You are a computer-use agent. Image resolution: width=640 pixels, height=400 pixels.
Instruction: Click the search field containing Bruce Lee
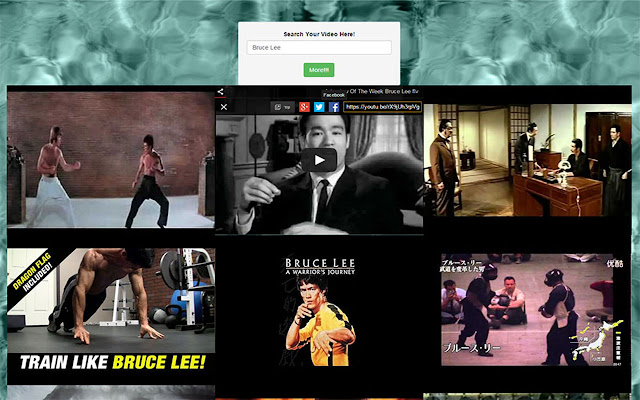point(319,47)
